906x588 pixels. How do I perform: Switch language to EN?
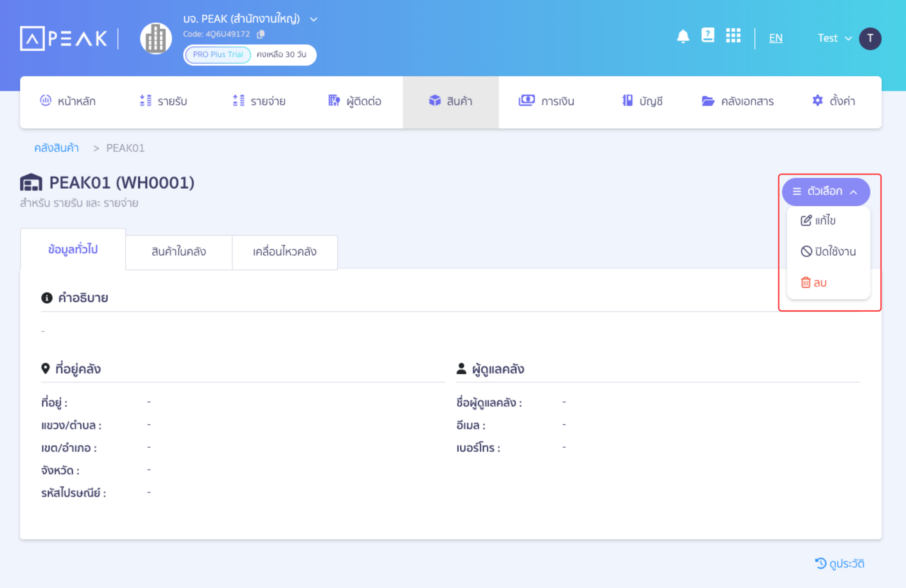click(775, 38)
